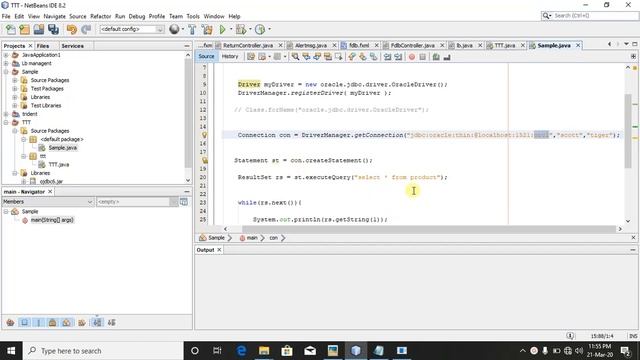Click the editor Find Selection magnifier icon

coord(295,57)
